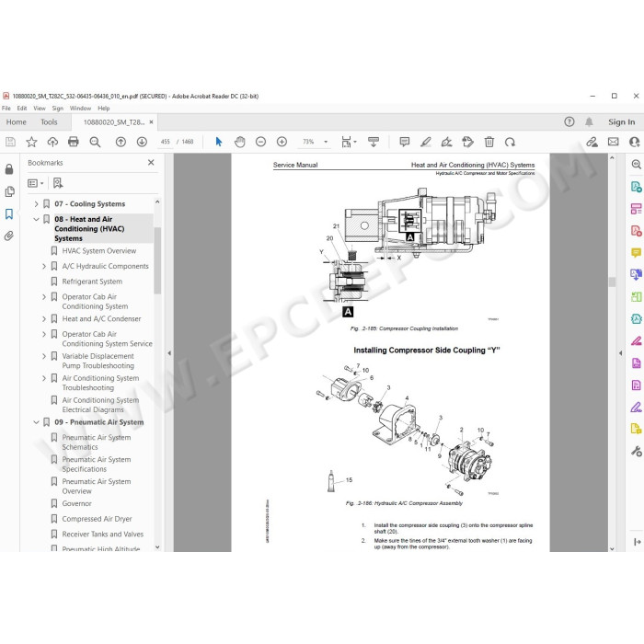Expand A/C Hydraulic Components bookmark
This screenshot has width=644, height=644.
click(44, 266)
